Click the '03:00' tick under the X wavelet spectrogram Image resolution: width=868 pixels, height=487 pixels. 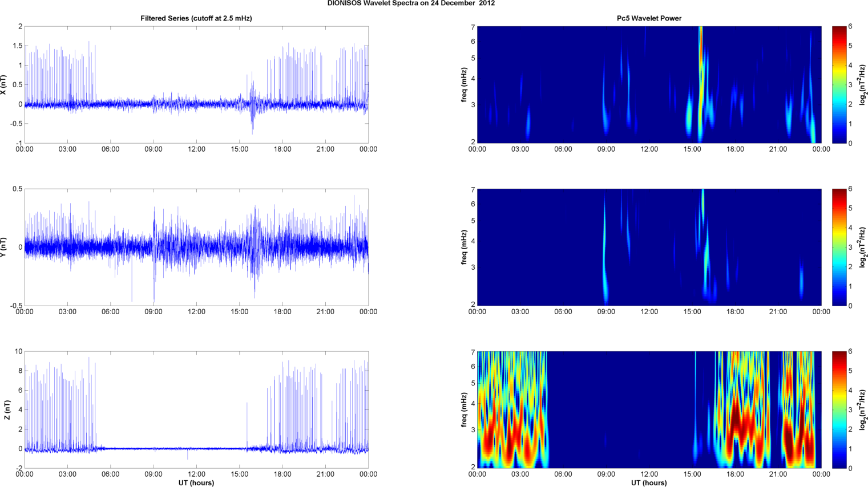click(x=520, y=149)
